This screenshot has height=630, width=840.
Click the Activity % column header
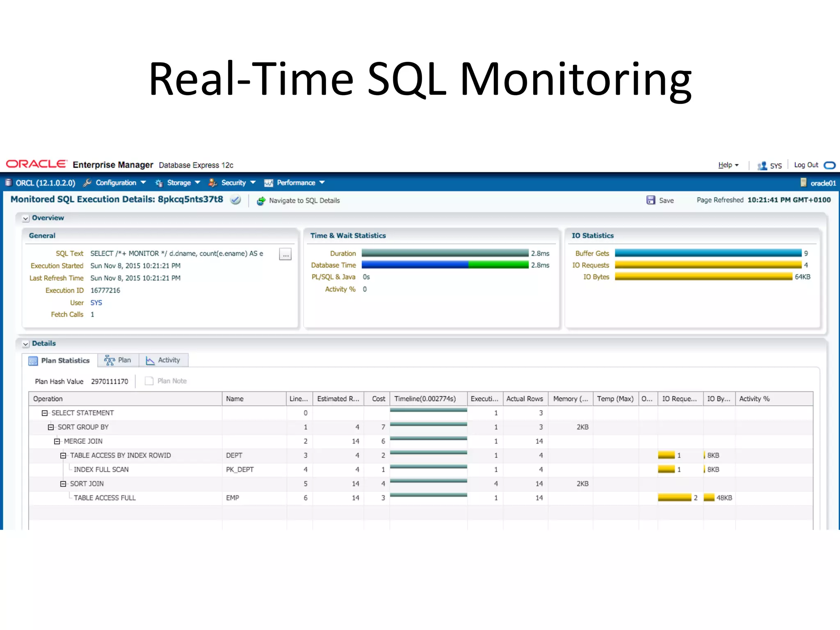click(x=774, y=399)
